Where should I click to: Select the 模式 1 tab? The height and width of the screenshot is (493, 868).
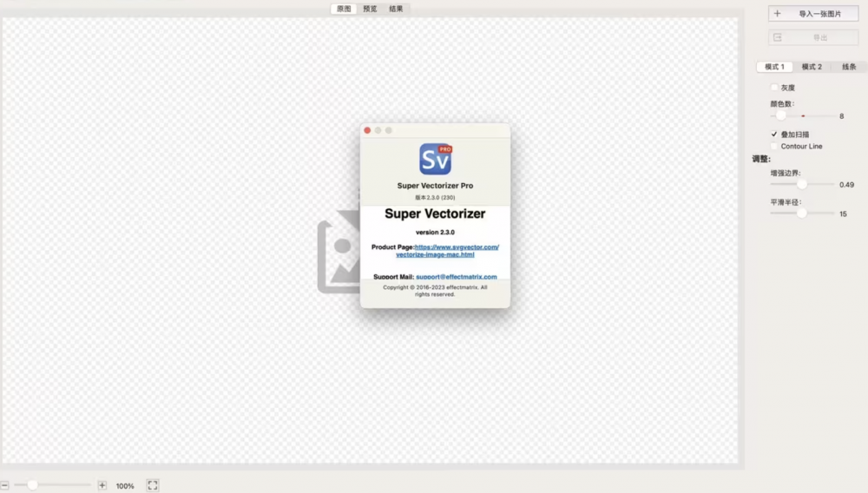click(774, 66)
